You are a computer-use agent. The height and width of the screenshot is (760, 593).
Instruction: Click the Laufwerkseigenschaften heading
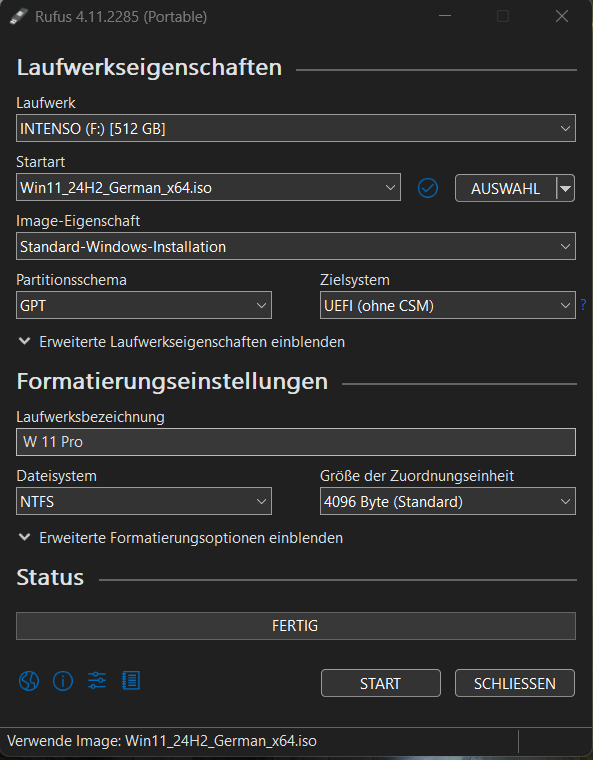tap(149, 67)
